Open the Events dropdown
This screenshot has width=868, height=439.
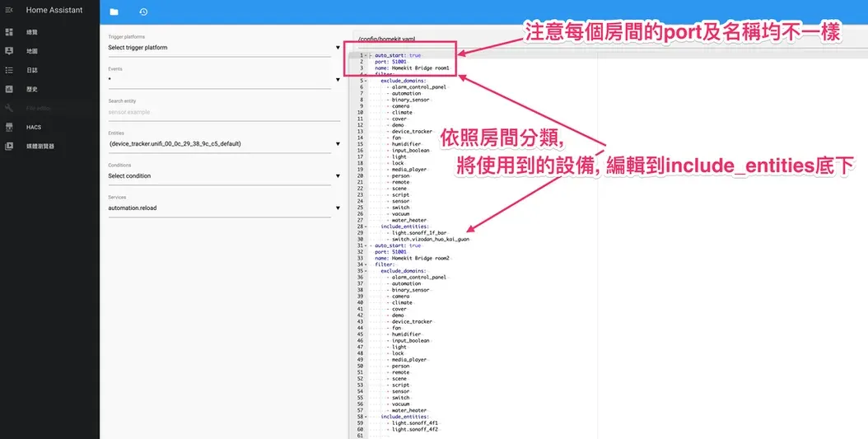224,80
